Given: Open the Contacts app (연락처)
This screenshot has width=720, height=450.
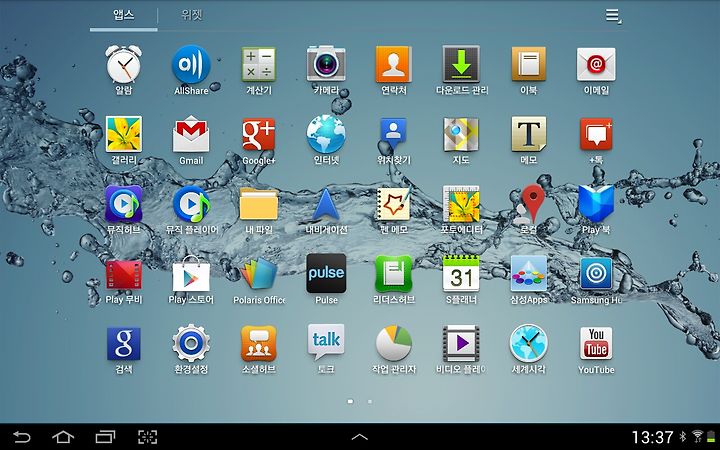Looking at the screenshot, I should pos(394,64).
